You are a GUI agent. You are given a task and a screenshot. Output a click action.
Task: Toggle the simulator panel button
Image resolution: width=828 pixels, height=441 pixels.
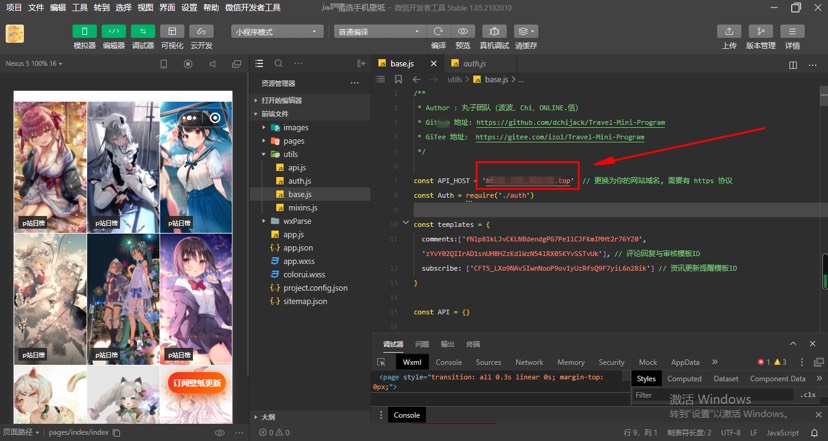coord(85,31)
